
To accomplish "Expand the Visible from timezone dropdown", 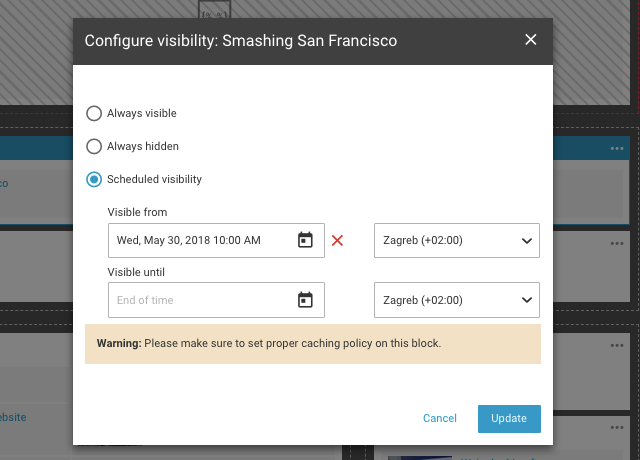I will tap(457, 240).
